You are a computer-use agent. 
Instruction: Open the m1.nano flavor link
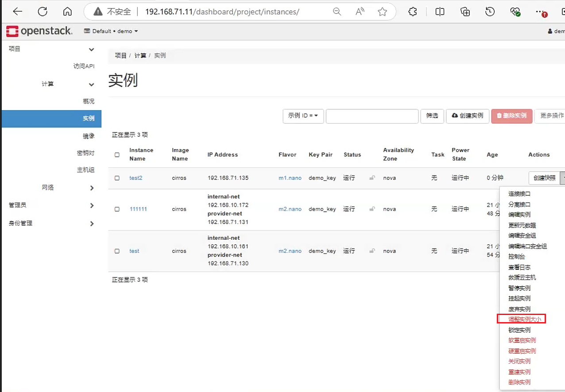coord(290,178)
